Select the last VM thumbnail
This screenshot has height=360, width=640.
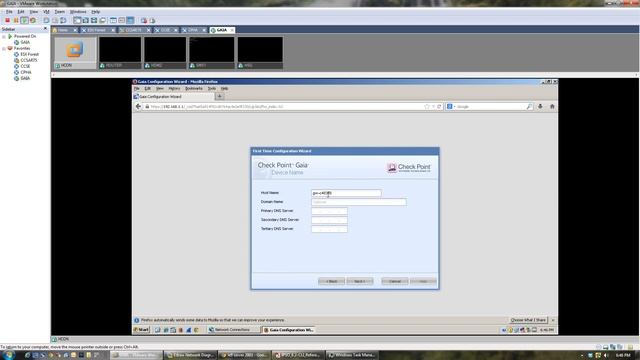[260, 53]
